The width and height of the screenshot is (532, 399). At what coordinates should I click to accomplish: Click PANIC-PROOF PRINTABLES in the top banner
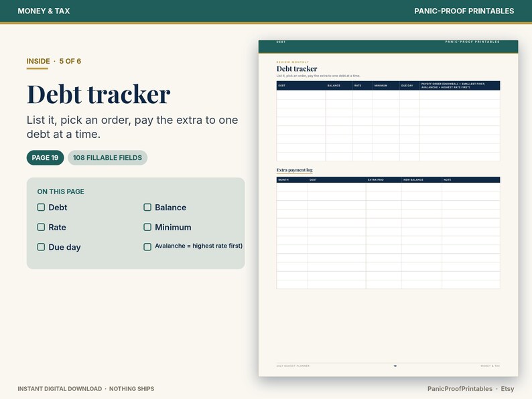[464, 11]
